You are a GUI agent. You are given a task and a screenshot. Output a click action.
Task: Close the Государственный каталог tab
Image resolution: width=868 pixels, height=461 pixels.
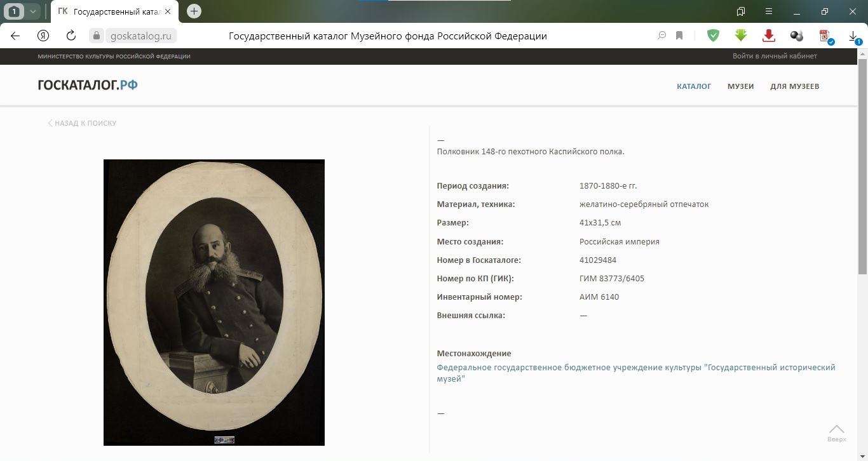click(168, 11)
